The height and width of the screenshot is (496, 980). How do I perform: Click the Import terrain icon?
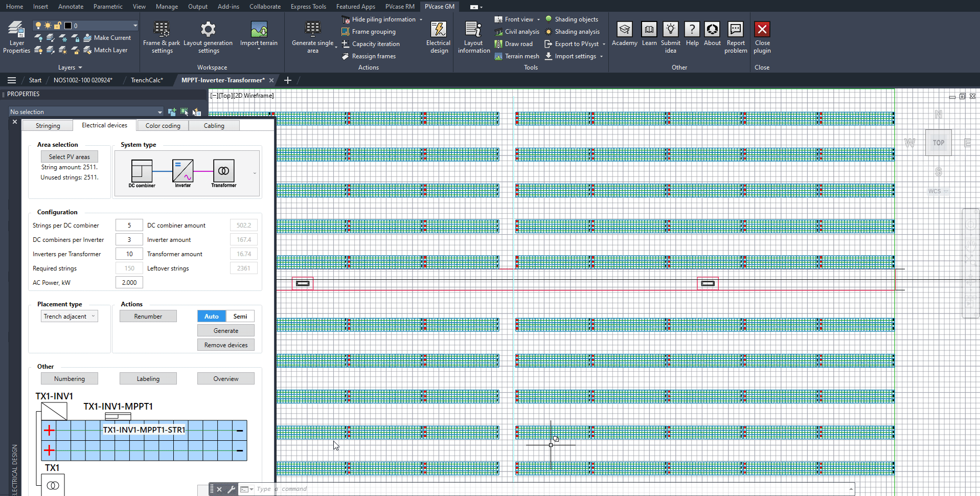pyautogui.click(x=259, y=30)
